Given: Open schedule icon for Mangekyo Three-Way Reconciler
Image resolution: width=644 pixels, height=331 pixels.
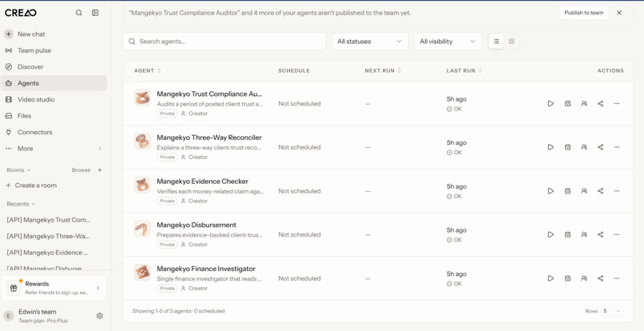Looking at the screenshot, I should click(567, 147).
